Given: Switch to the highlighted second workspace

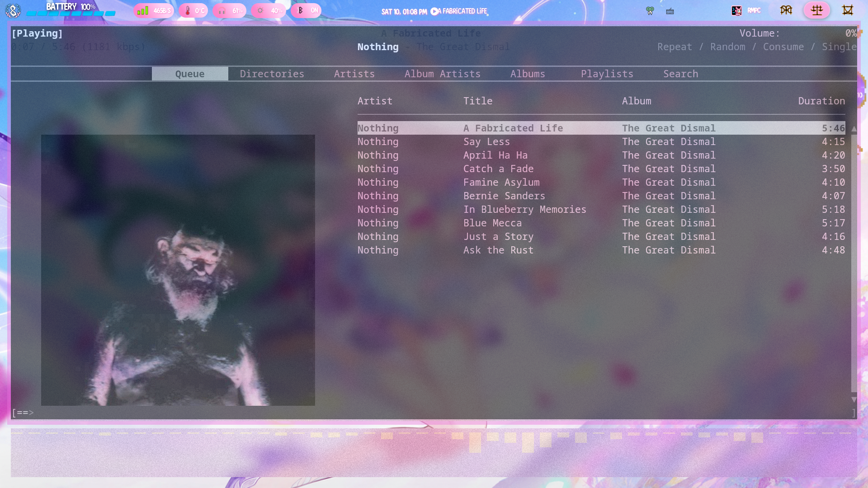Looking at the screenshot, I should [x=816, y=10].
